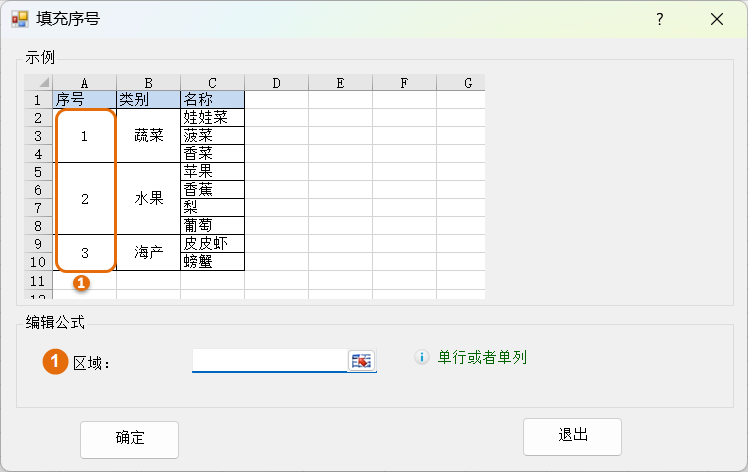Close the 填充序号 dialog
Screen dimensions: 748x472
tap(717, 19)
